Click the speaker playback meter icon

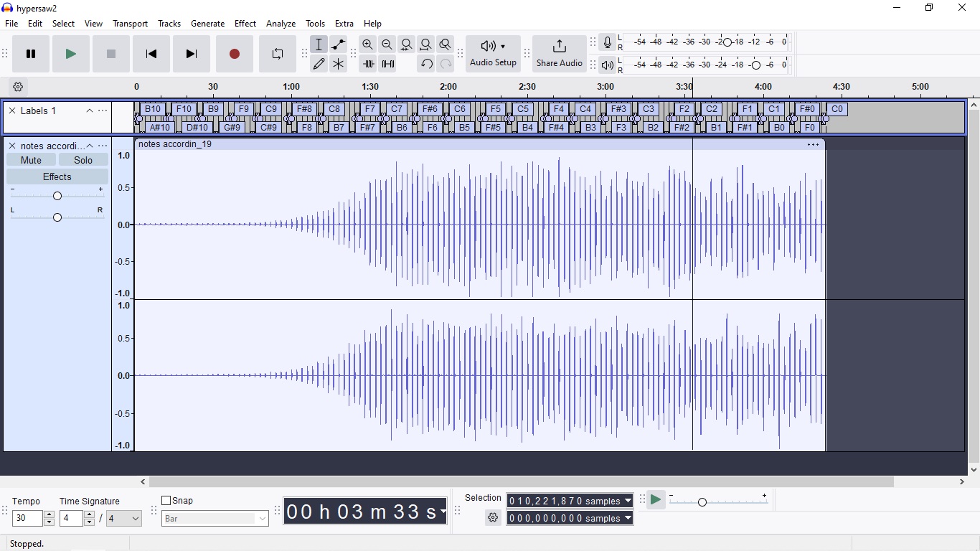click(x=608, y=65)
